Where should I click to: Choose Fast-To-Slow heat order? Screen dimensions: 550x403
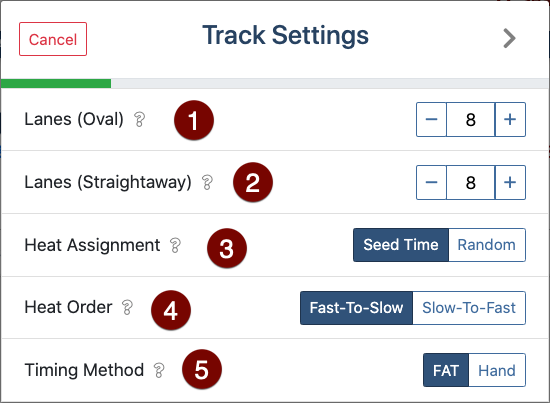356,308
